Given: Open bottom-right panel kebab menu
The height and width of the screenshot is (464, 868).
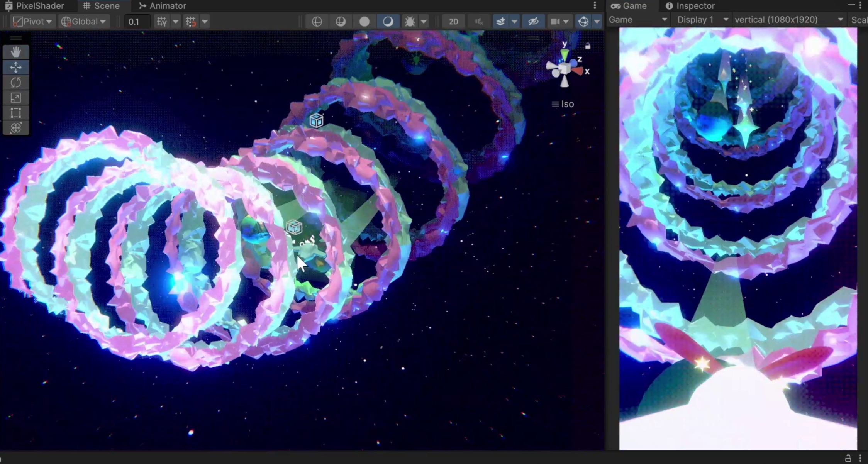Looking at the screenshot, I should (x=860, y=458).
